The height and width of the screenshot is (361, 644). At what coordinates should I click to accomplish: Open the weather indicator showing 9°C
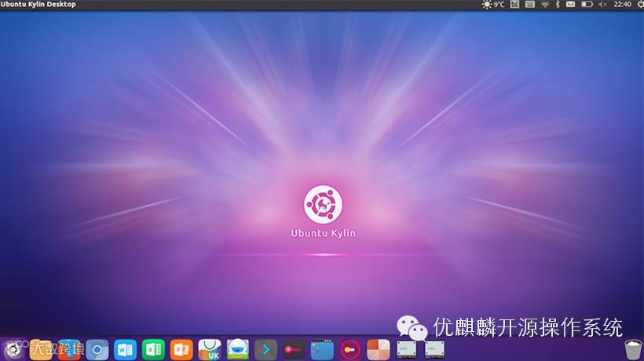493,5
